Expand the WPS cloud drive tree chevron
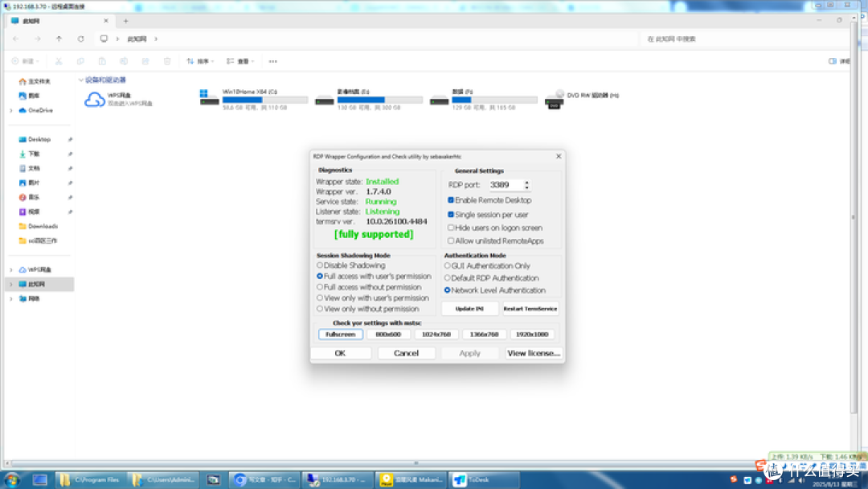 tap(10, 269)
